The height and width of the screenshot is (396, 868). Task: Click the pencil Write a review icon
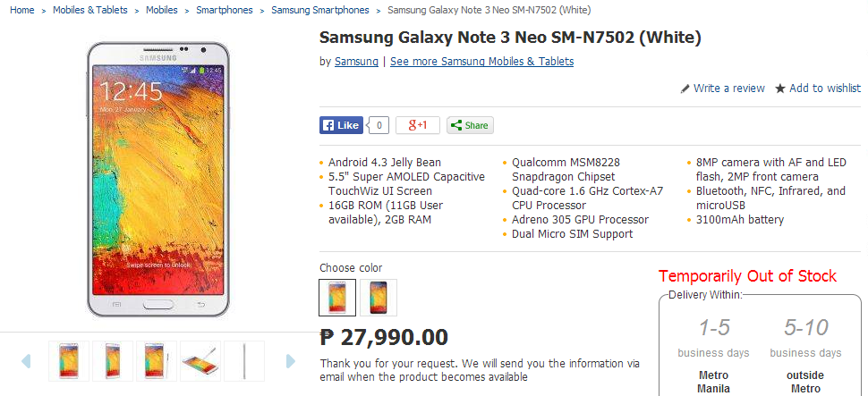tap(685, 88)
